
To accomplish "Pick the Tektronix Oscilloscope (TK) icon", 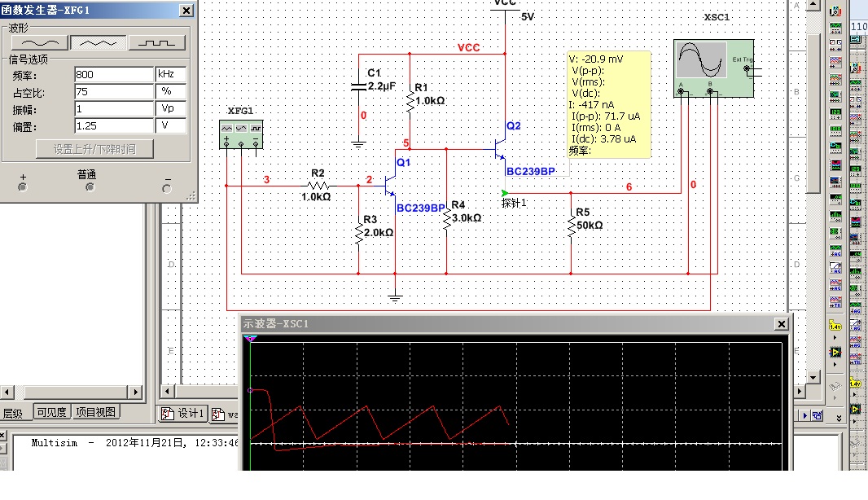I will 835,301.
